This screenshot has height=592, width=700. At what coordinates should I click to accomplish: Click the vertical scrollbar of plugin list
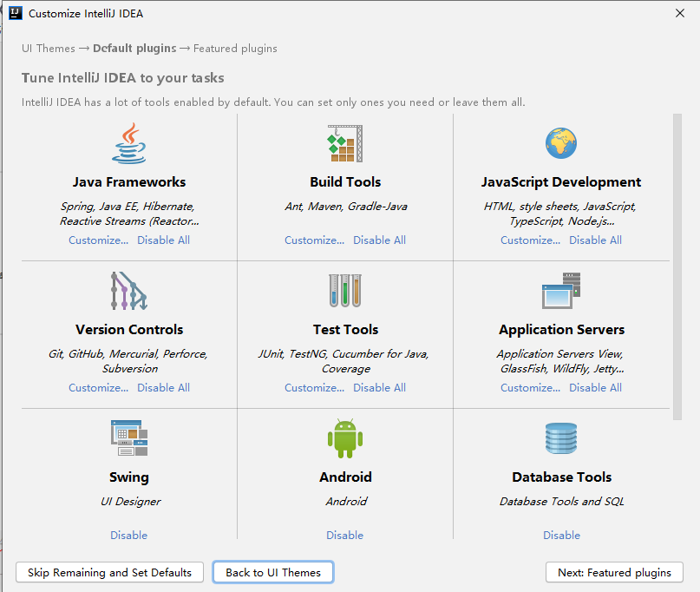coord(677,266)
